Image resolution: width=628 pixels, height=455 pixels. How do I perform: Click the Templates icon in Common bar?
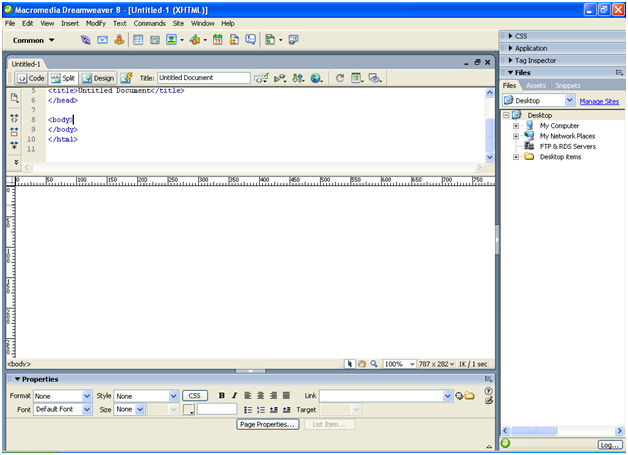pos(271,40)
